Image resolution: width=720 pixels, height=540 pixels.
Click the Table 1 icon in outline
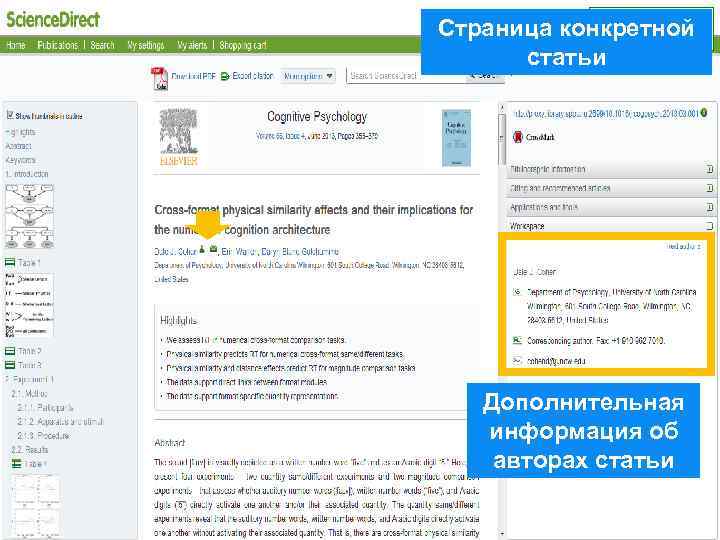click(10, 263)
